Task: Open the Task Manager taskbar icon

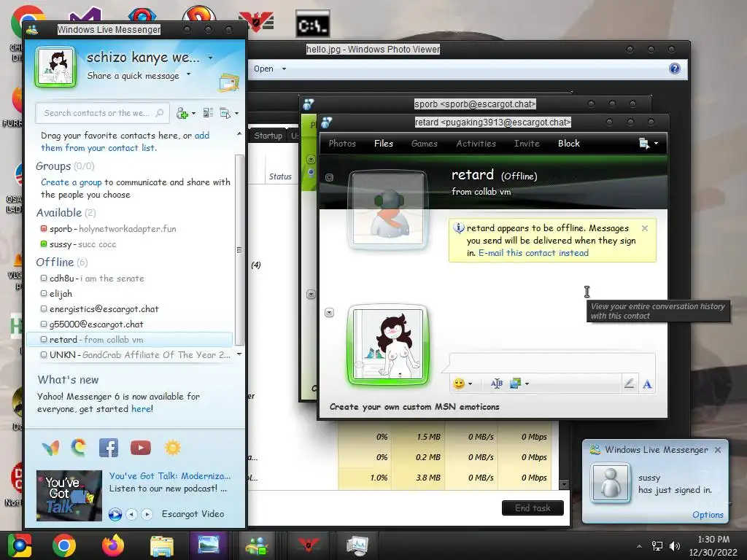Action: click(357, 545)
